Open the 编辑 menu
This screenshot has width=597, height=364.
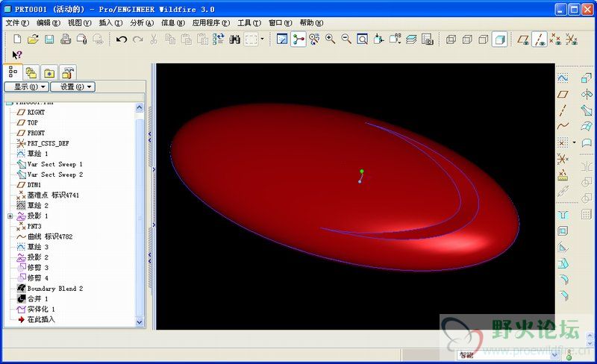[x=49, y=23]
